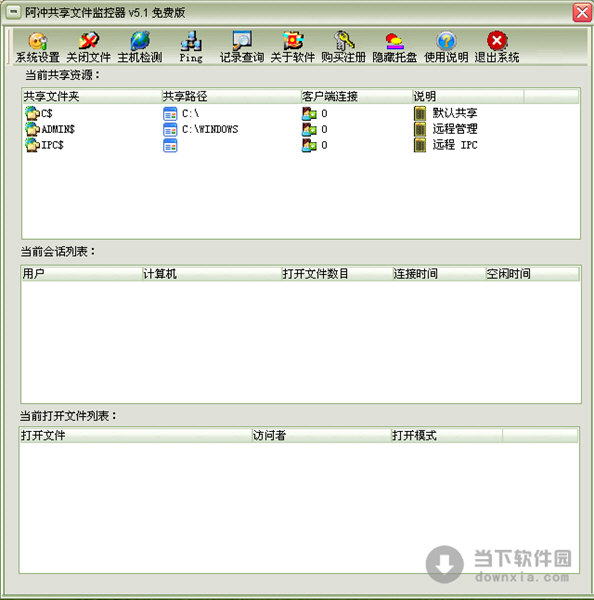Click the 关闭文件 close file tool
The width and height of the screenshot is (594, 600).
(x=88, y=47)
